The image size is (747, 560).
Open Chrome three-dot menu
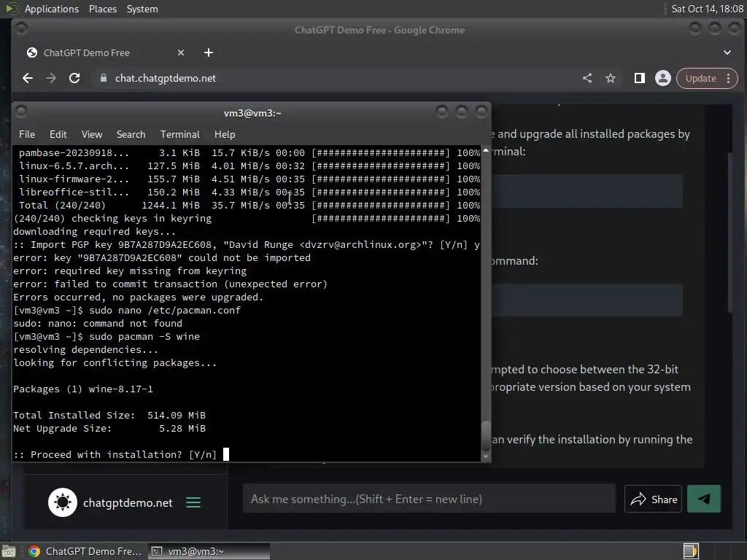point(729,79)
